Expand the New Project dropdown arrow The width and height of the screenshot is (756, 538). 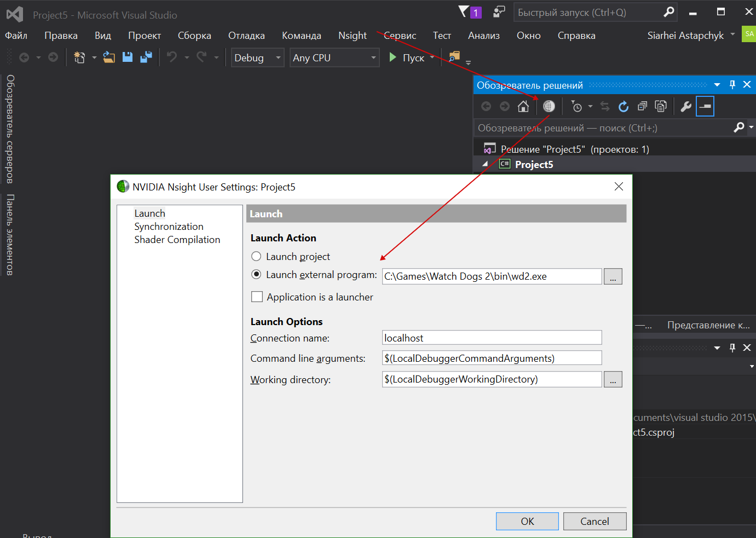(94, 57)
